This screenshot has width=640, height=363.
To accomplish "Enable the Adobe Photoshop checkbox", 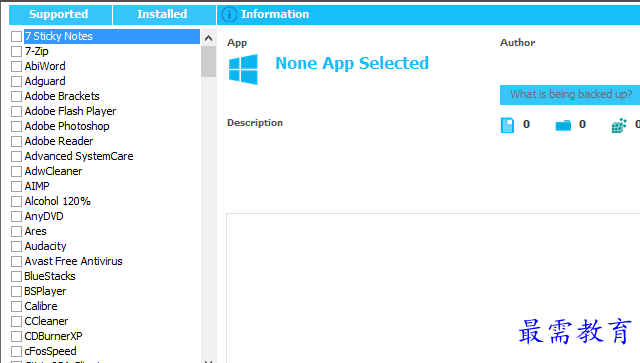I will [16, 127].
